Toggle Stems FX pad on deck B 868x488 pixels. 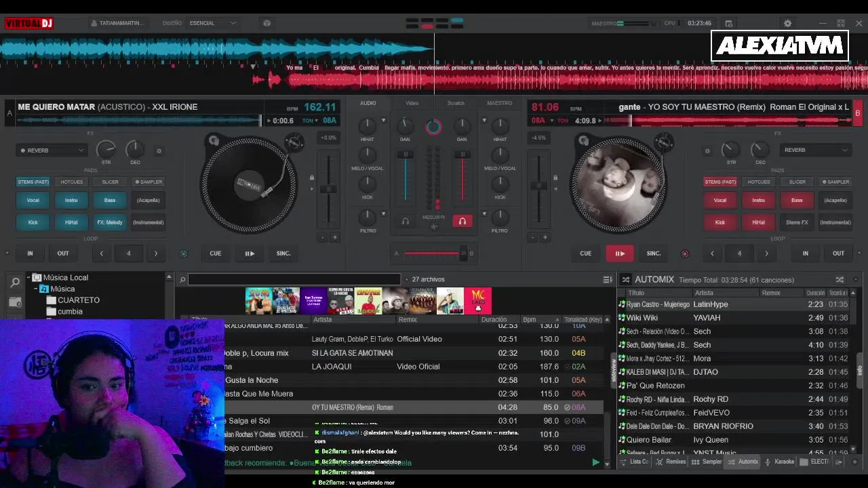(x=797, y=222)
